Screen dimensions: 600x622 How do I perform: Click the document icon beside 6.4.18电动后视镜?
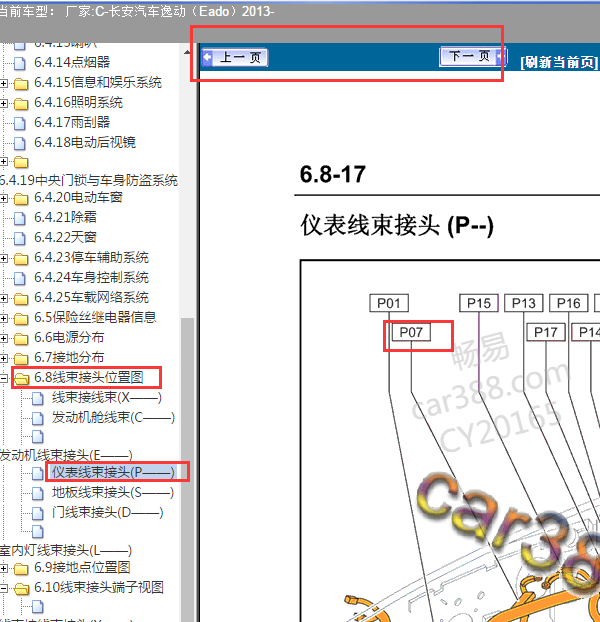[20, 143]
